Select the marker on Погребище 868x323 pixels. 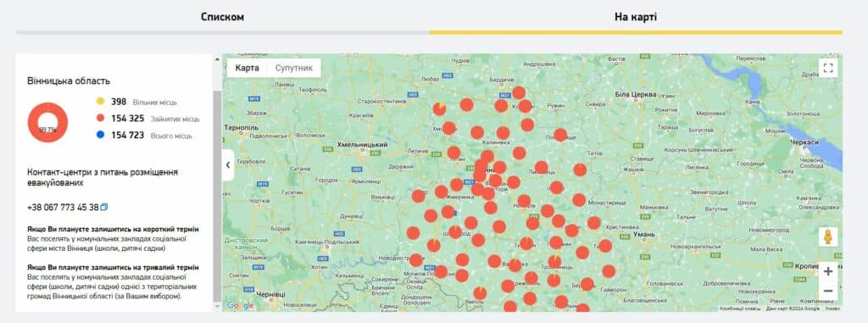pos(560,135)
